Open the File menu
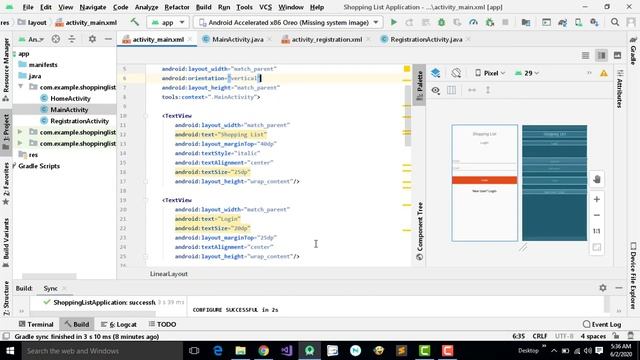640x360 pixels. point(28,7)
